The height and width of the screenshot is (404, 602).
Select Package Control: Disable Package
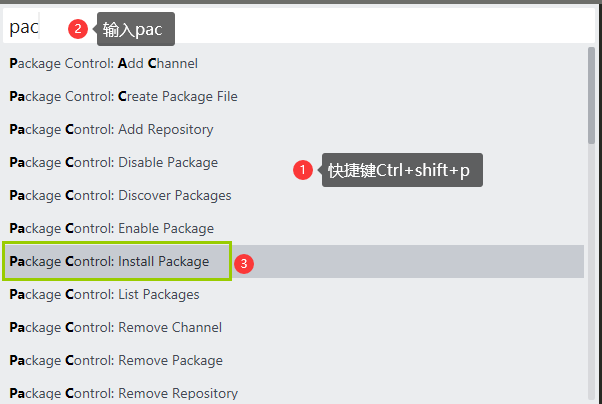[113, 162]
